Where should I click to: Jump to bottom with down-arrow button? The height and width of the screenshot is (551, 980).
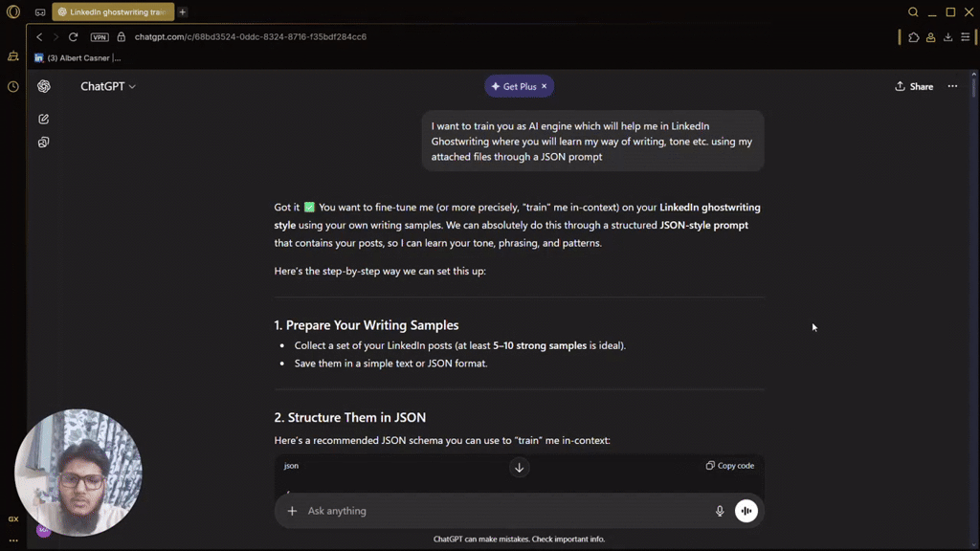pos(519,467)
